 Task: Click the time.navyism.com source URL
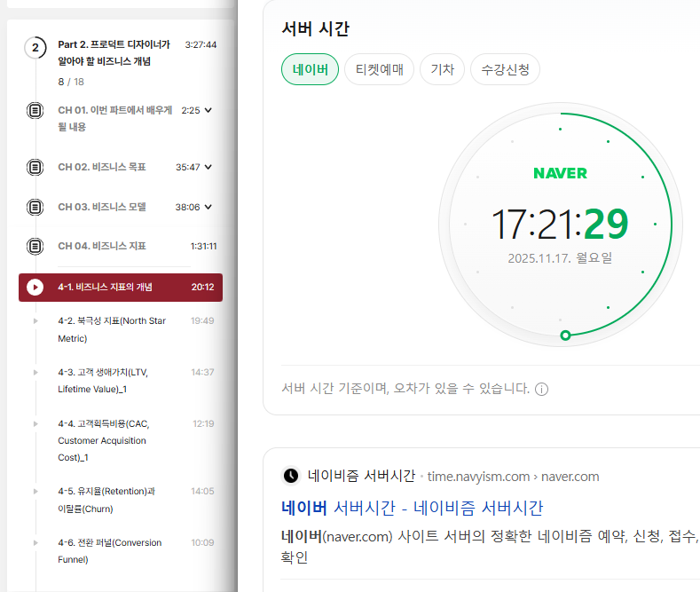pyautogui.click(x=513, y=477)
